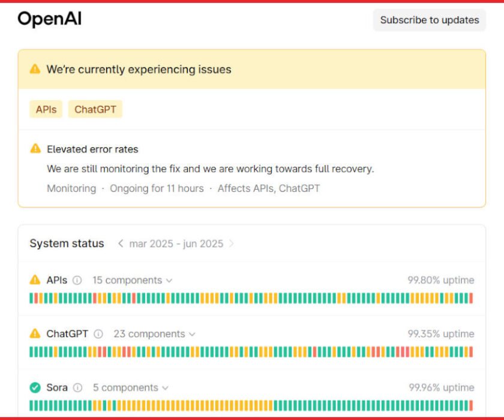Click the last red bar in APIs uptime
This screenshot has width=504, height=420.
pyautogui.click(x=471, y=298)
